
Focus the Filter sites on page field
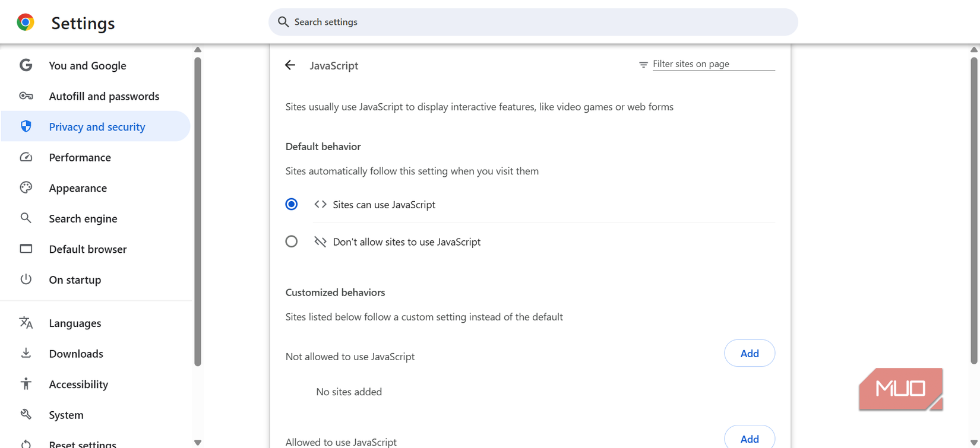[x=713, y=64]
